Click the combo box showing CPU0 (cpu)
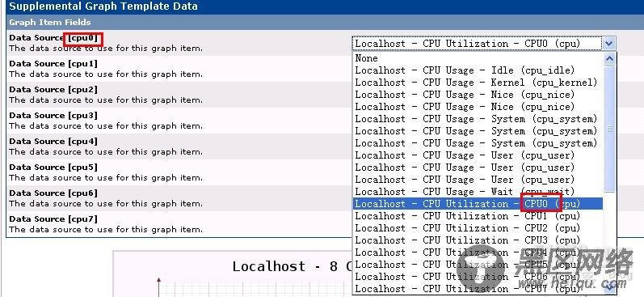The width and height of the screenshot is (644, 297). pyautogui.click(x=484, y=43)
